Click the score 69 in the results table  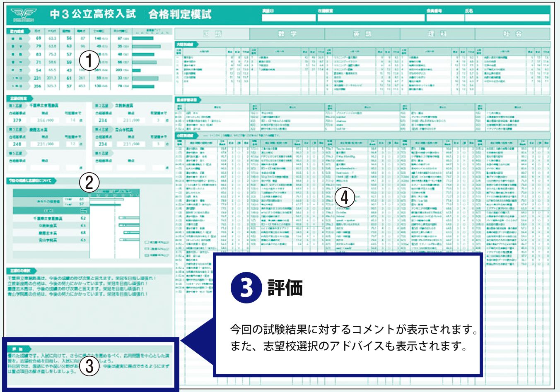click(x=39, y=38)
